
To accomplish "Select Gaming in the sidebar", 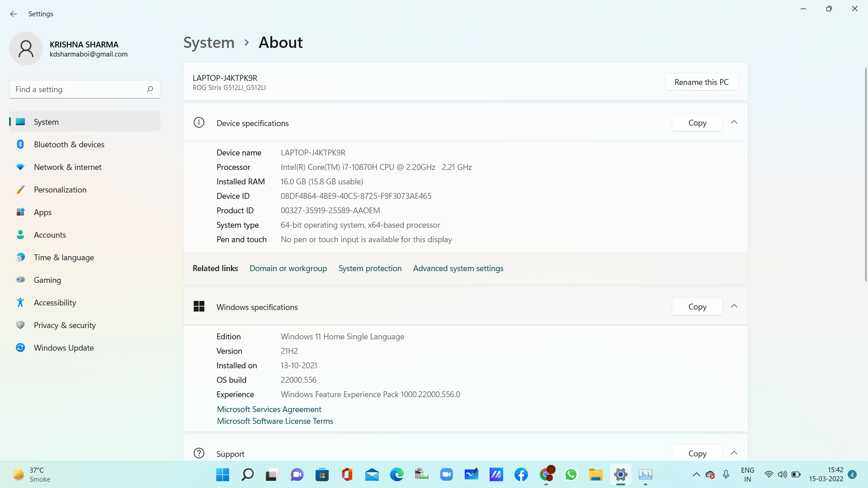I will [x=47, y=280].
